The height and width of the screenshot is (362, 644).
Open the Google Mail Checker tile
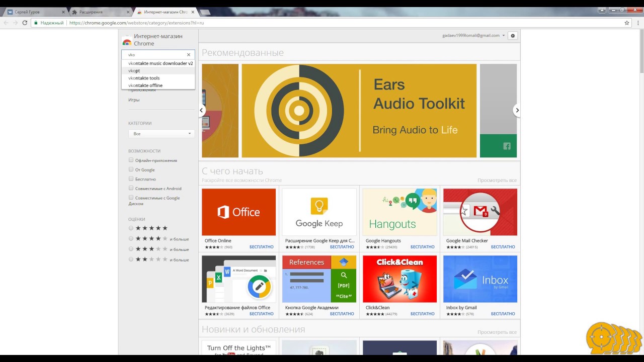(x=480, y=219)
